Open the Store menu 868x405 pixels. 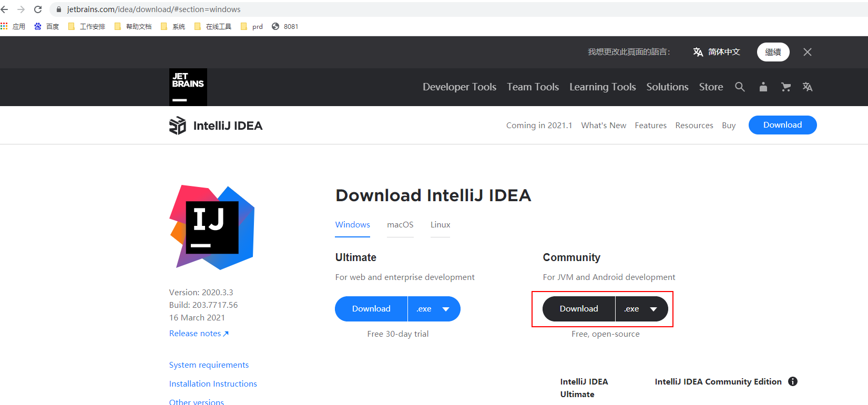(x=711, y=87)
